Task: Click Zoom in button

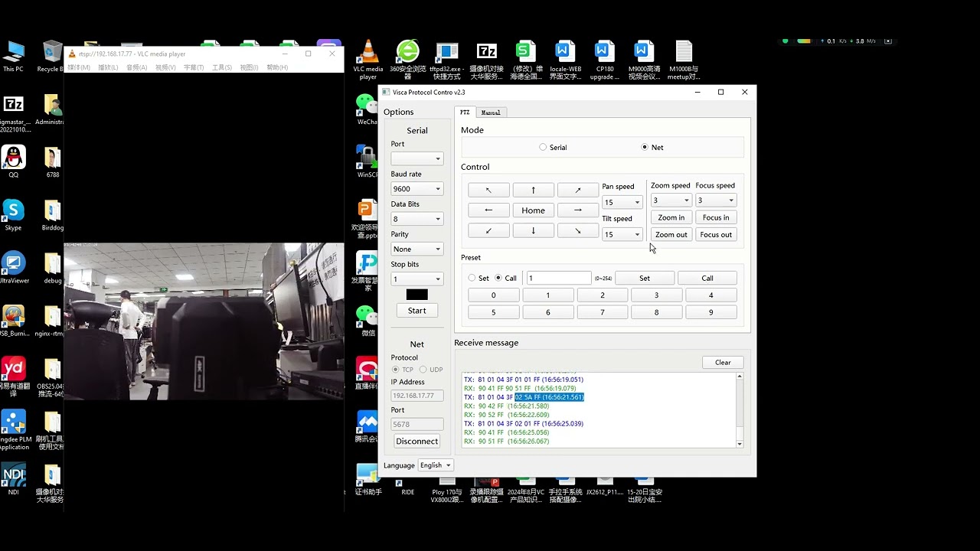Action: coord(671,217)
